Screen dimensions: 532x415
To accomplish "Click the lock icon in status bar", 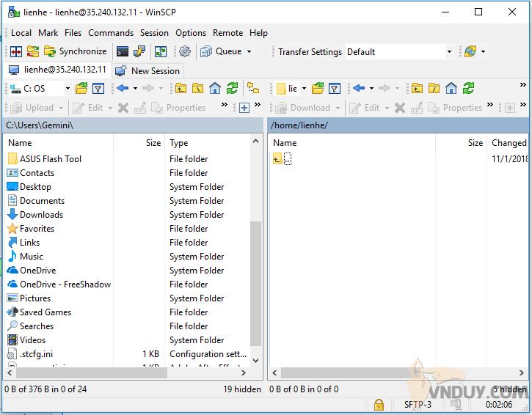I will [x=379, y=404].
